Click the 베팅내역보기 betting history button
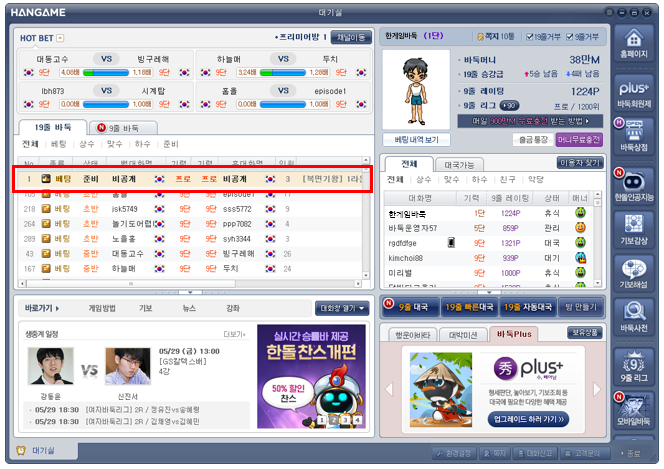 pos(417,139)
